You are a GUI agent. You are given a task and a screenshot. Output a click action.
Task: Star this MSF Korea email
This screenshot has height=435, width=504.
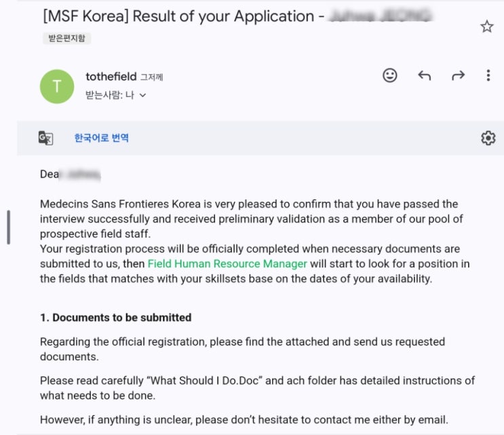tap(487, 26)
